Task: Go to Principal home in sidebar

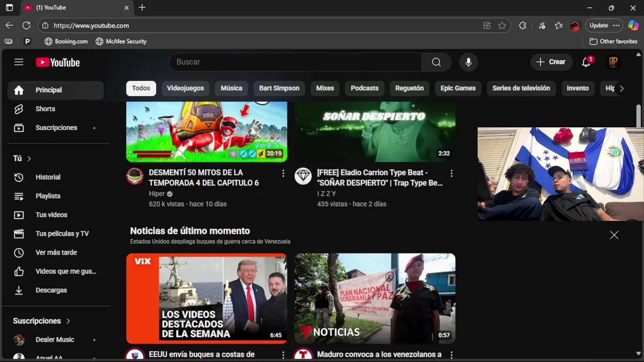Action: [x=55, y=90]
